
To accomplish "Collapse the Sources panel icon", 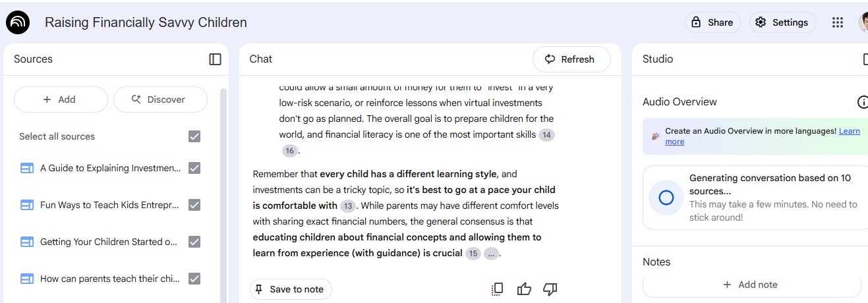I will (215, 59).
